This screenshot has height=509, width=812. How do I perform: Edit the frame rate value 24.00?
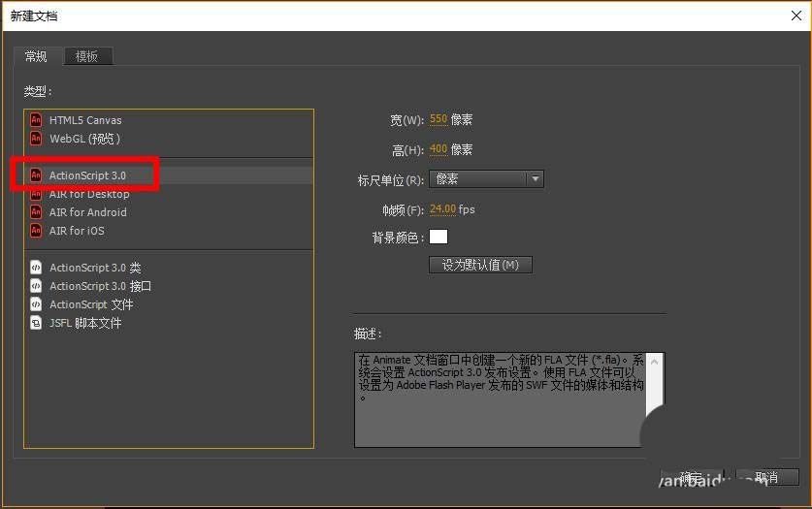442,209
